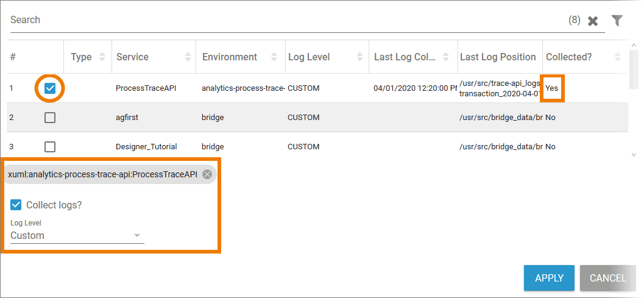Image resolution: width=644 pixels, height=298 pixels.
Task: Check the Designer_Tutorial row checkbox
Action: tap(50, 147)
